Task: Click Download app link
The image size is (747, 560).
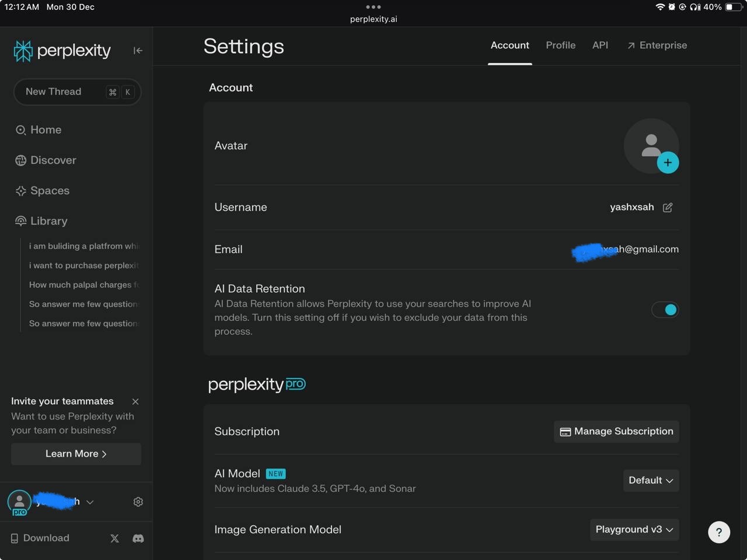Action: pos(40,538)
